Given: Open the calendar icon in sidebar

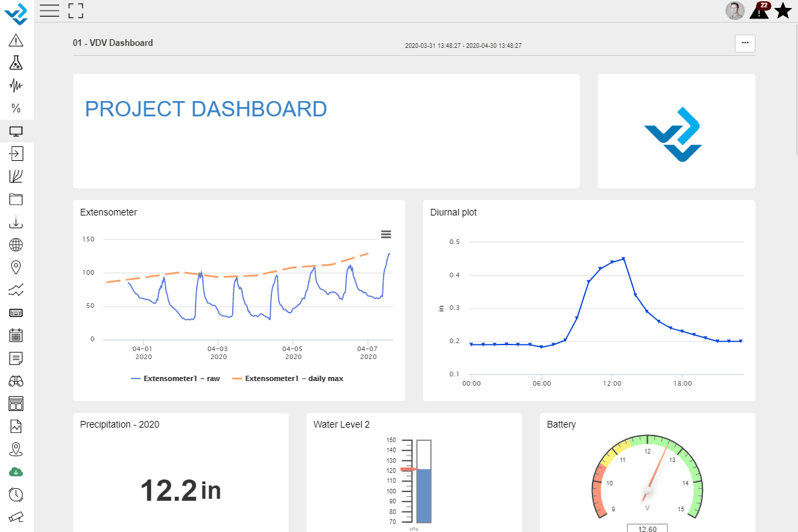Looking at the screenshot, I should point(16,335).
